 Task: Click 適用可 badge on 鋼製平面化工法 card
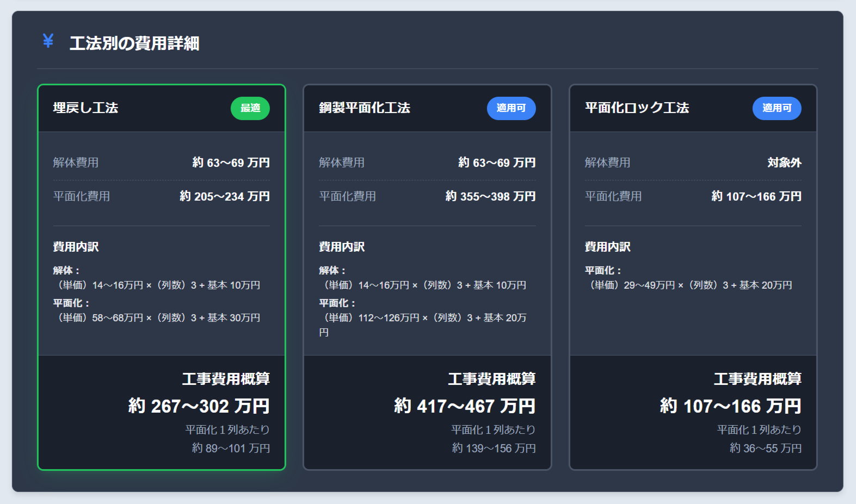[x=510, y=108]
